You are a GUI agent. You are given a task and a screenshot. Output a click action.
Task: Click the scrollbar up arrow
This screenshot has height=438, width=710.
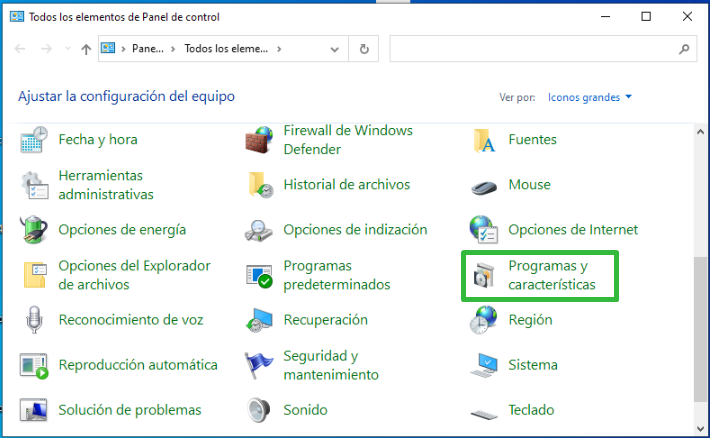pyautogui.click(x=700, y=132)
